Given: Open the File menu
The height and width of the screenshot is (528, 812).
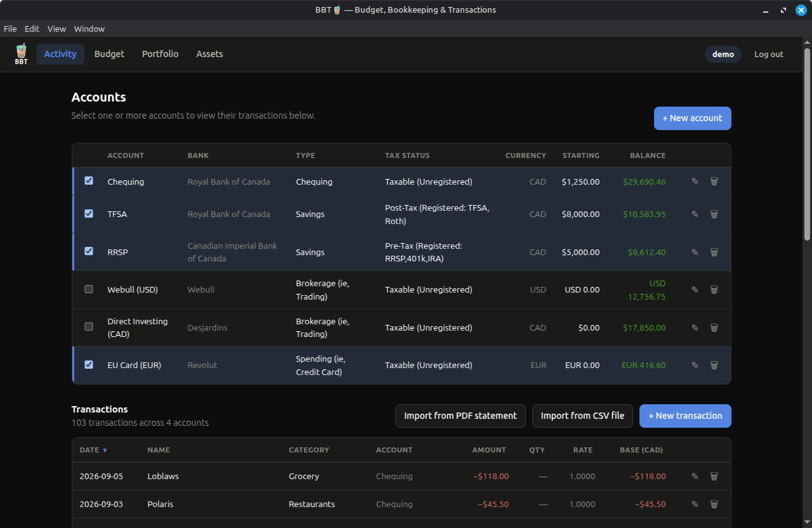Looking at the screenshot, I should (10, 29).
